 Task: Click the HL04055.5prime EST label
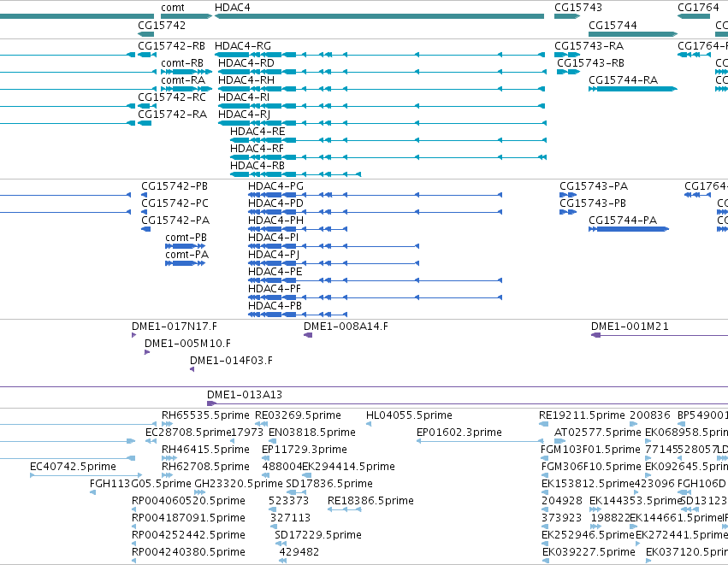point(409,415)
